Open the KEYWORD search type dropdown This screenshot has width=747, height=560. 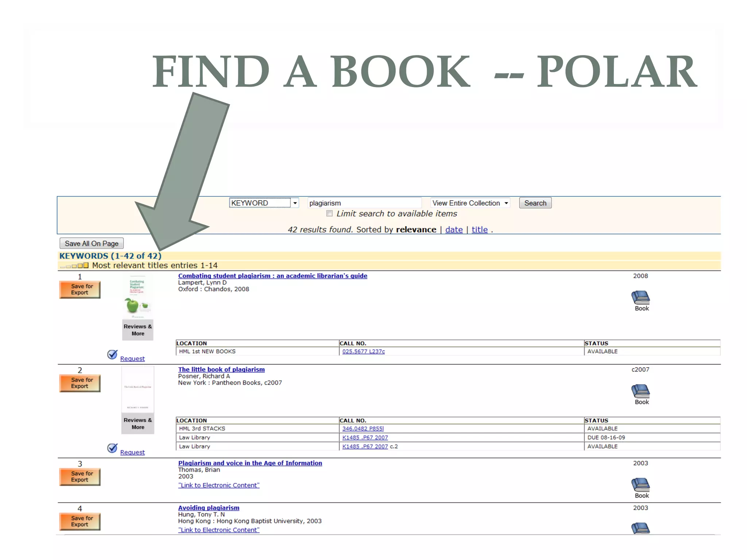[264, 203]
